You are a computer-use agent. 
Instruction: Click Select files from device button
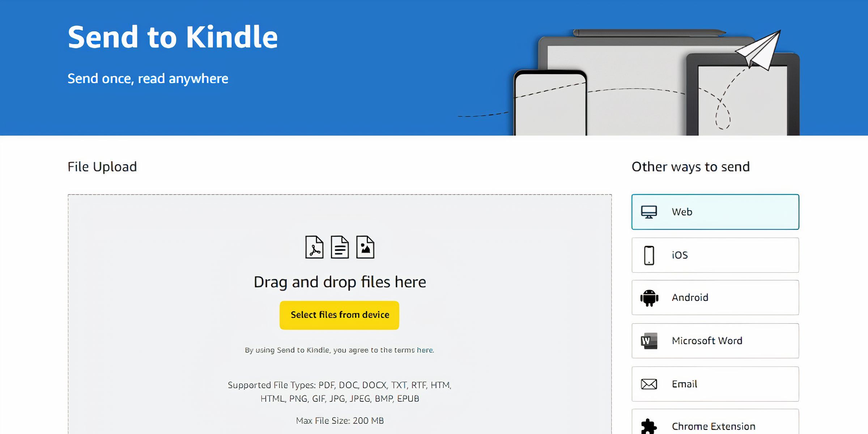[x=340, y=315]
